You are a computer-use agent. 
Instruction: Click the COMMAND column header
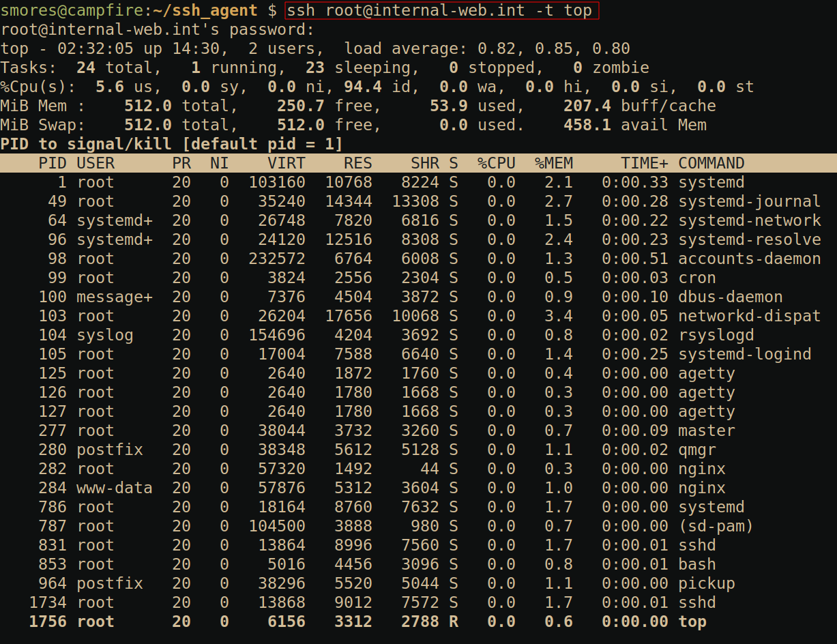[711, 163]
